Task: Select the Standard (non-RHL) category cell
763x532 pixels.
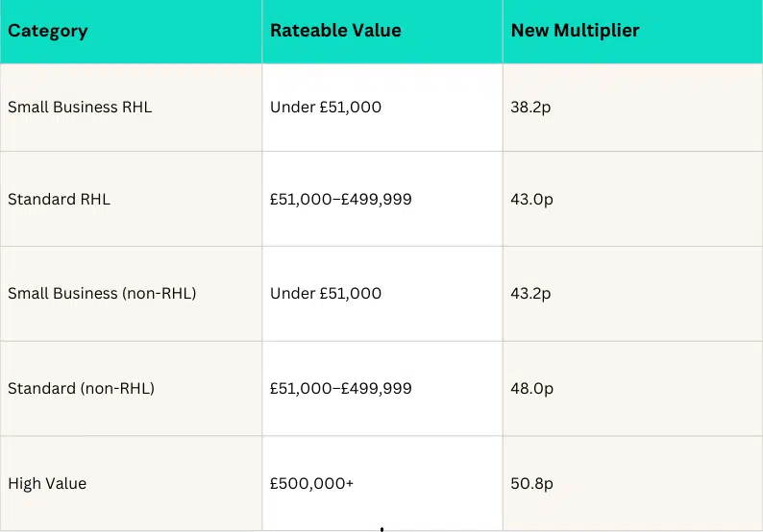Action: pyautogui.click(x=81, y=389)
